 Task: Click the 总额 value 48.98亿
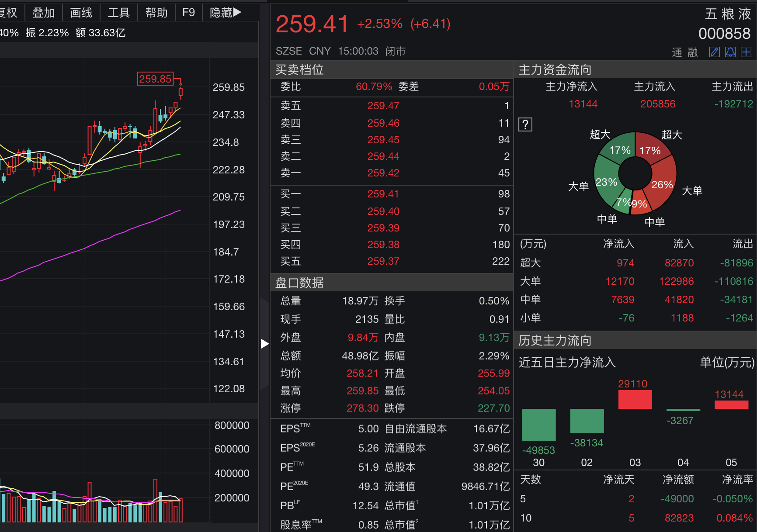pos(360,356)
